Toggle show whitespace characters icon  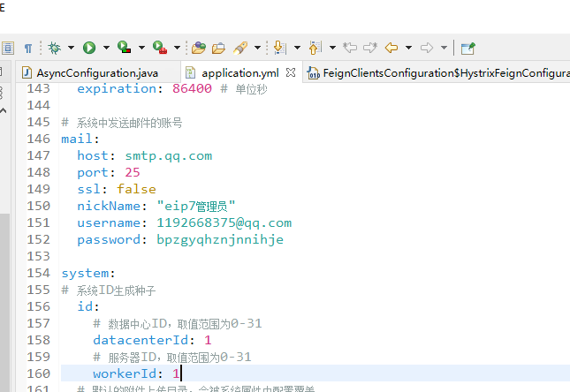click(x=28, y=48)
